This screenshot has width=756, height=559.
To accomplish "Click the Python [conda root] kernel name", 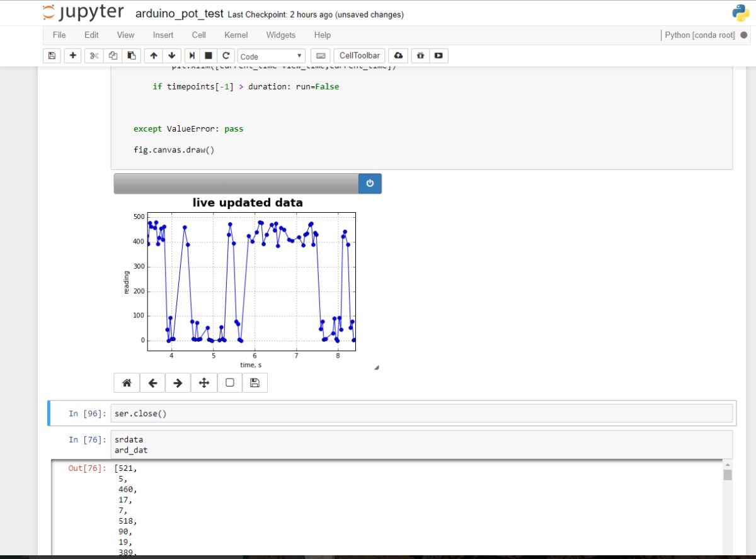I will (x=700, y=35).
